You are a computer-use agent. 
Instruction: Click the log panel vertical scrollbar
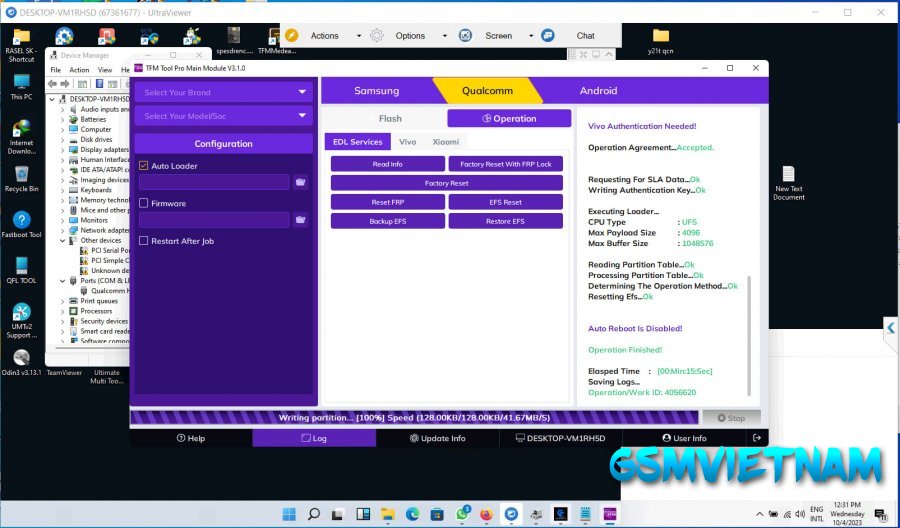pyautogui.click(x=749, y=320)
